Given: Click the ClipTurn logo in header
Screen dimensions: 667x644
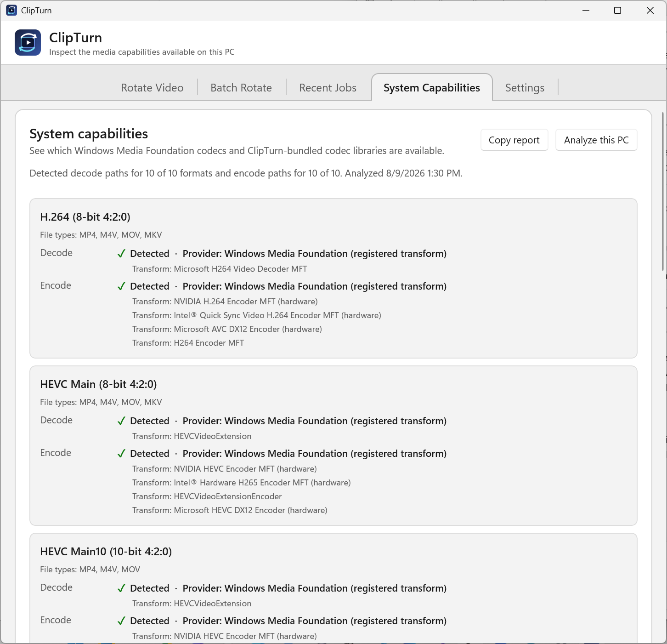Looking at the screenshot, I should click(x=28, y=42).
